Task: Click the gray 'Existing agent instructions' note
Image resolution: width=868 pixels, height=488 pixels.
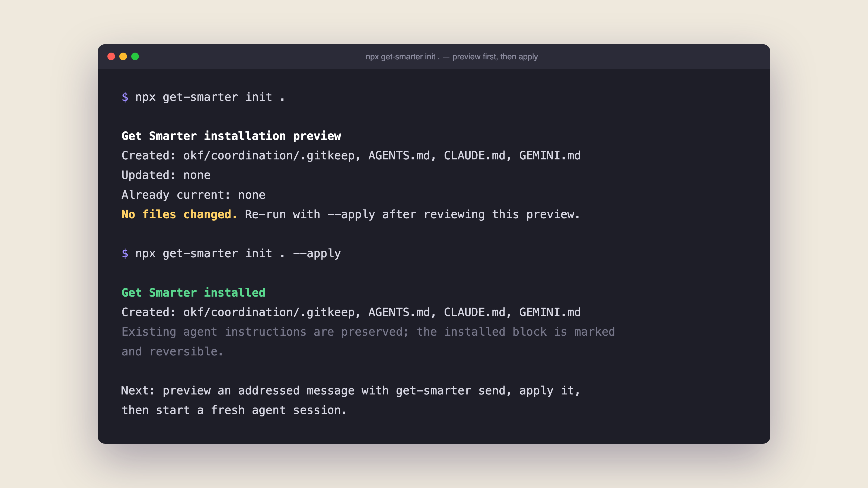Action: tap(368, 342)
